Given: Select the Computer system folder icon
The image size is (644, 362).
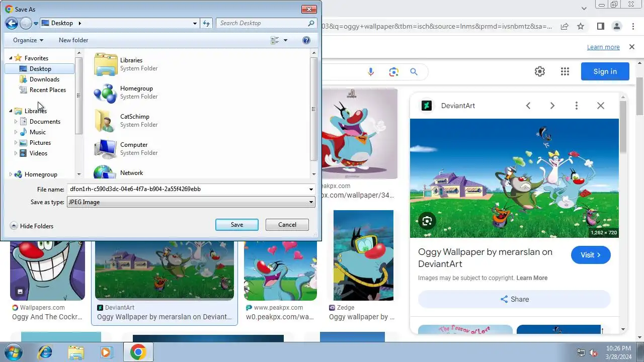Looking at the screenshot, I should click(106, 149).
